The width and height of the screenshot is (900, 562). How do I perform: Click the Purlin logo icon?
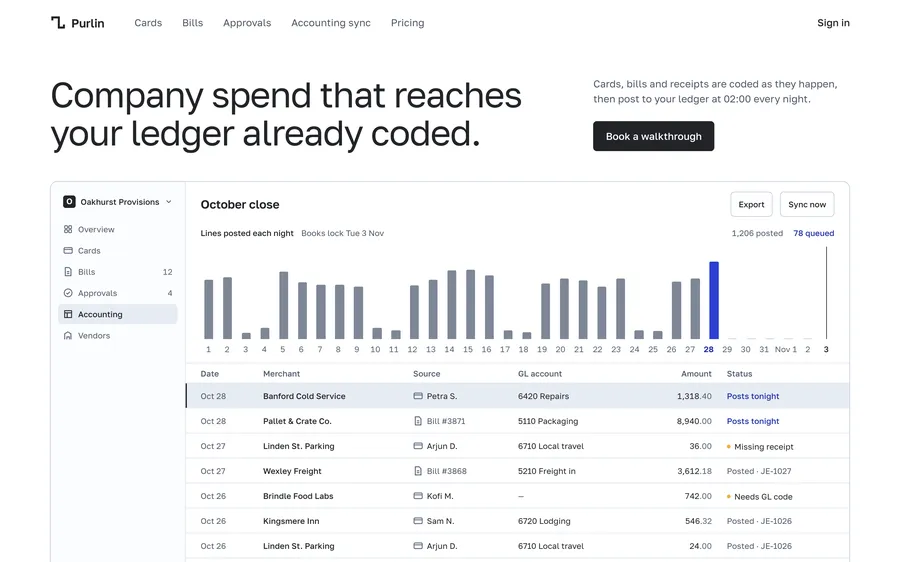point(57,23)
